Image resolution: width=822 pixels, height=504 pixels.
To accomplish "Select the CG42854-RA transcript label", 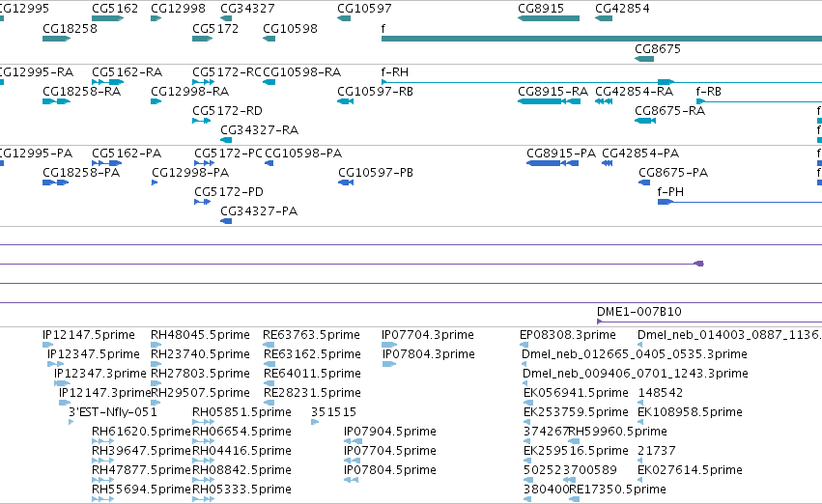I will tap(635, 91).
